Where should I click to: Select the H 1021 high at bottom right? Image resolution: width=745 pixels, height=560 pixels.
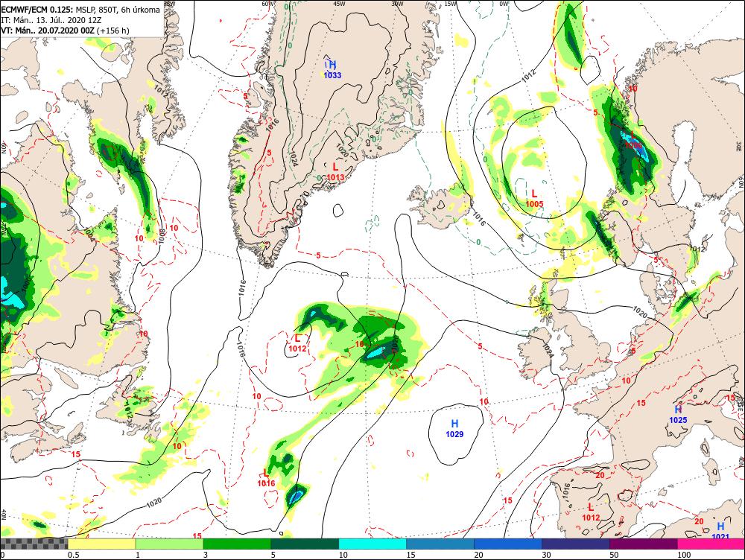720,532
